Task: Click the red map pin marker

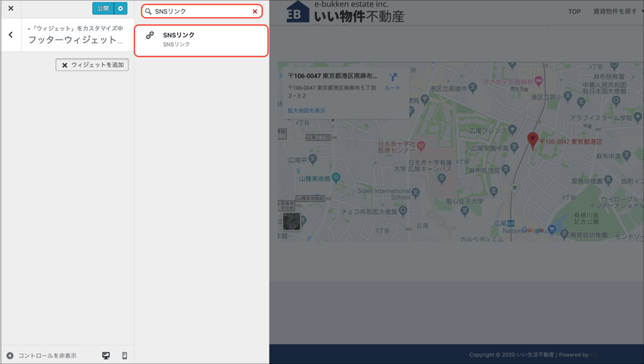Action: click(x=533, y=139)
